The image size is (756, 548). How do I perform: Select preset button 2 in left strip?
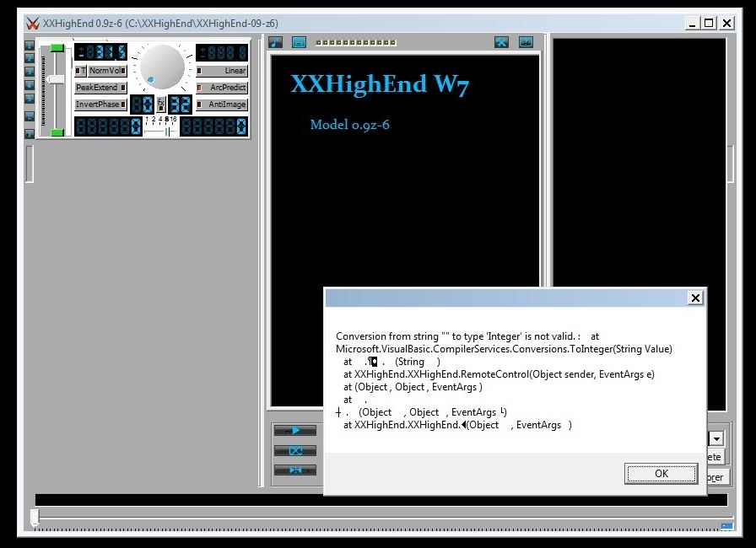[30, 58]
